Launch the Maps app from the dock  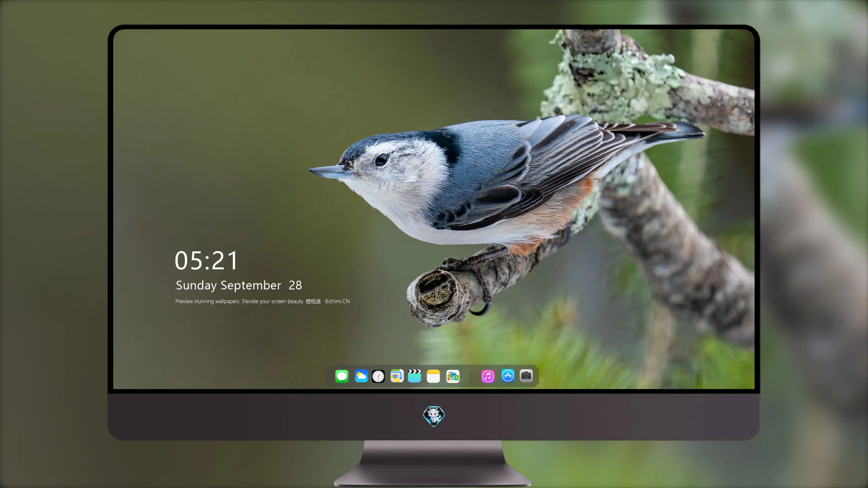[397, 376]
